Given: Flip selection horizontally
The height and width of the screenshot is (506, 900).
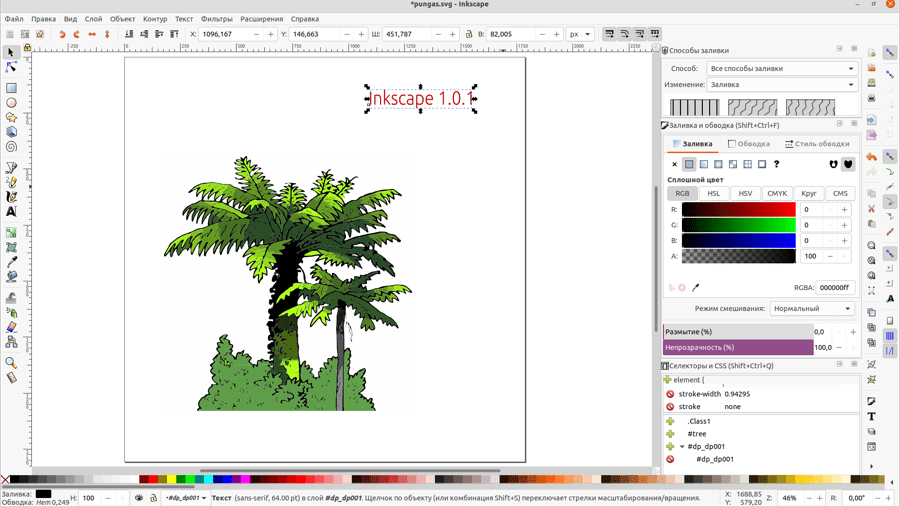Looking at the screenshot, I should pos(92,34).
